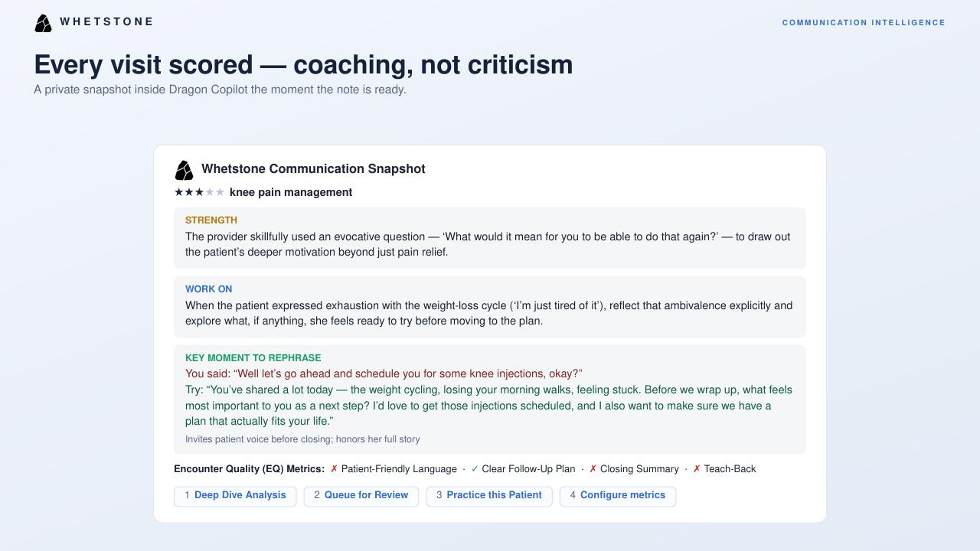Click the WHETSTONE brand wordmark

point(106,21)
